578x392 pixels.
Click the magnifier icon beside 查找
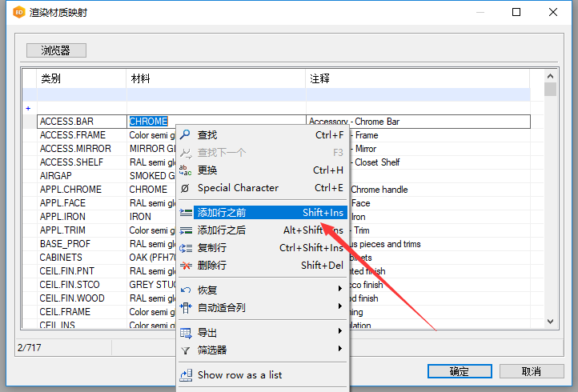coord(185,135)
